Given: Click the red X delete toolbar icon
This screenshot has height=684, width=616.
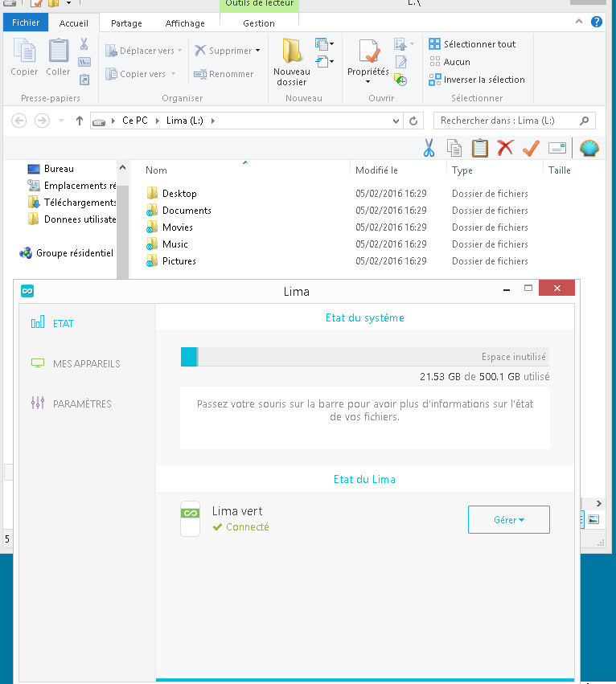Looking at the screenshot, I should click(x=505, y=148).
